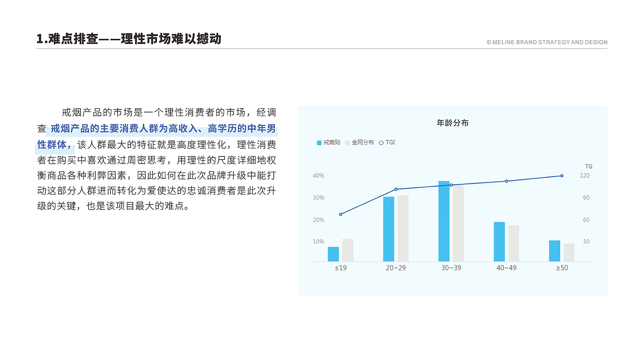Viewport: 644px width, 362px height.
Task: Click the 120 right axis value
Action: tap(585, 176)
